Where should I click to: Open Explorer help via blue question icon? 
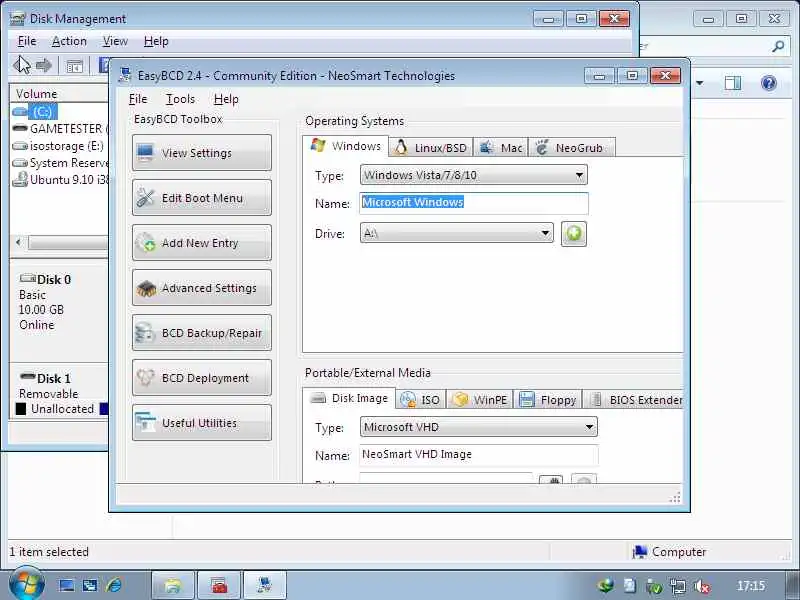(768, 83)
